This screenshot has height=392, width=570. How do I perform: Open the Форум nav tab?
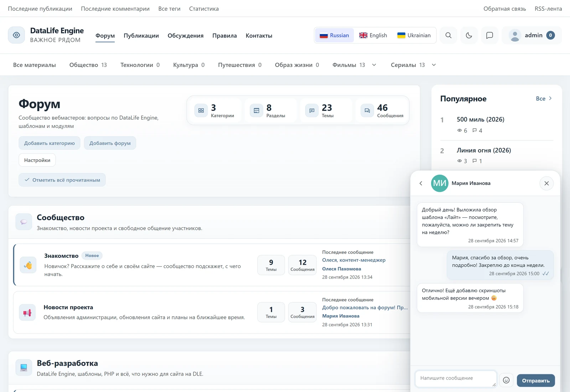pyautogui.click(x=105, y=36)
